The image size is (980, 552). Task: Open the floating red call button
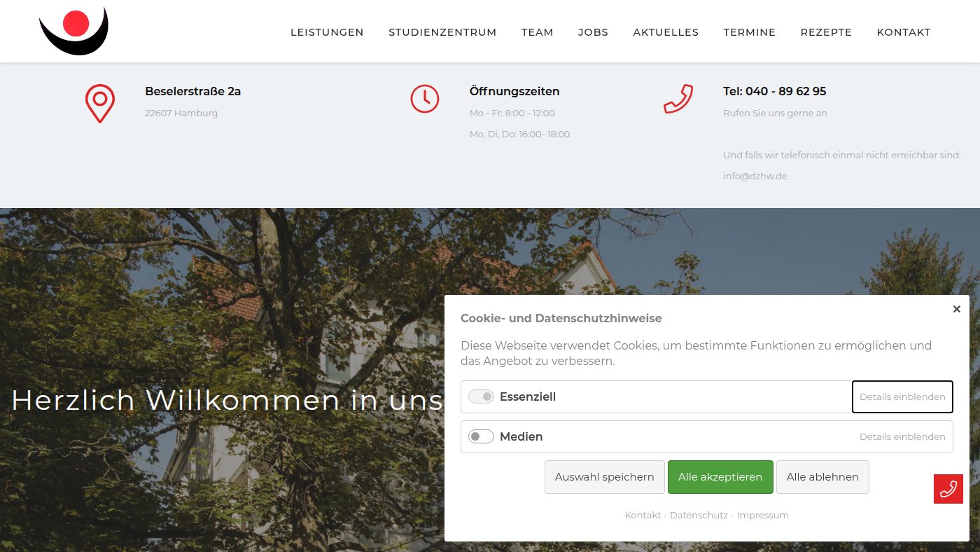tap(948, 489)
